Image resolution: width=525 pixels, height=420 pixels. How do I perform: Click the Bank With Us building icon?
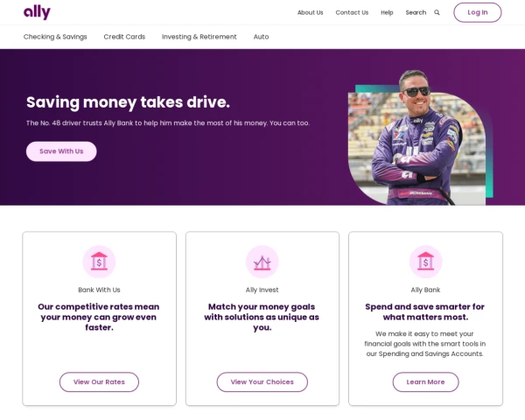click(x=99, y=262)
